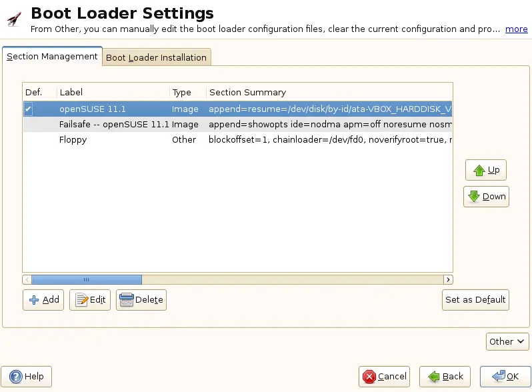Cancel the dialog with the red X button

pos(384,377)
